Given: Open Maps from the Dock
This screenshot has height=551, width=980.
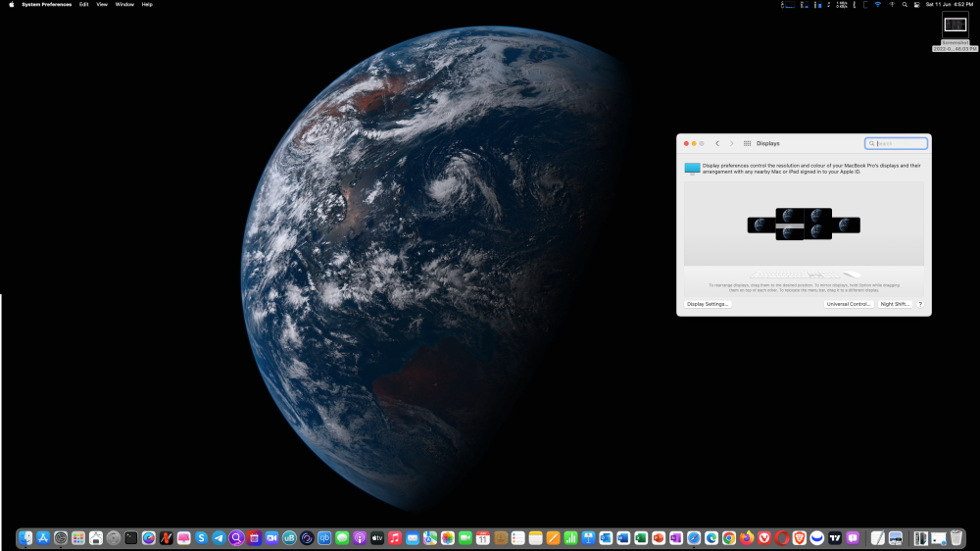Looking at the screenshot, I should [x=430, y=538].
